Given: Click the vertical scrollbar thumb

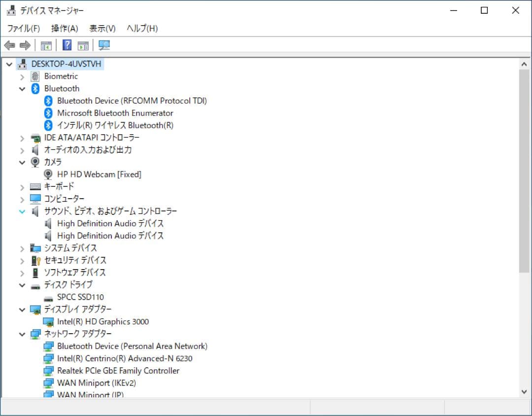Looking at the screenshot, I should click(524, 171).
